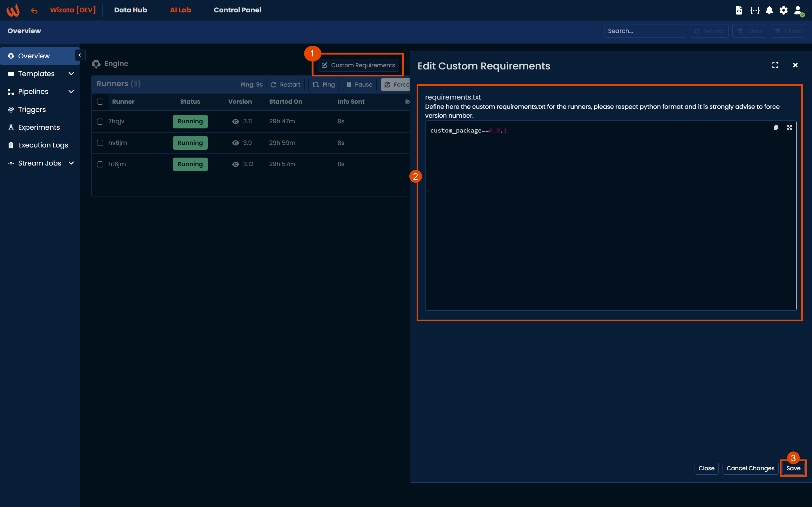Click the add document icon in header
The width and height of the screenshot is (812, 507).
pos(739,10)
